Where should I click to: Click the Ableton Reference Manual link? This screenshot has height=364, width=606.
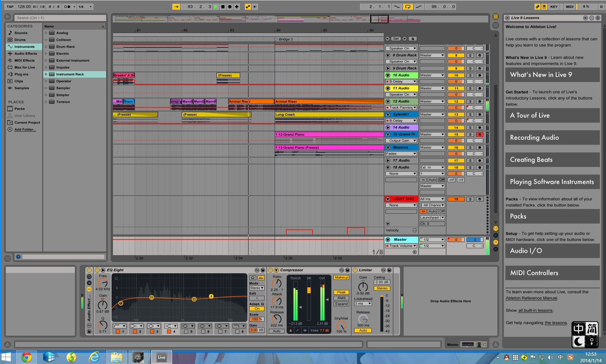(x=531, y=298)
